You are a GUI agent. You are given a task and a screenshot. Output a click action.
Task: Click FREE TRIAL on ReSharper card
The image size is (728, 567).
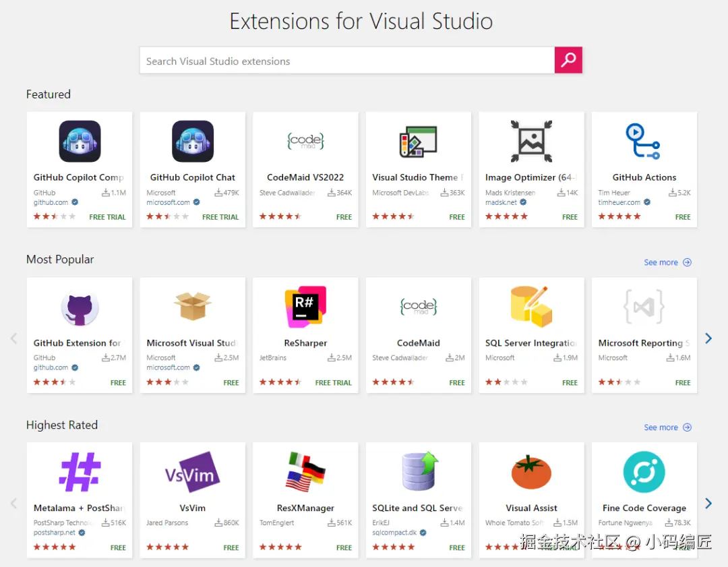[334, 383]
